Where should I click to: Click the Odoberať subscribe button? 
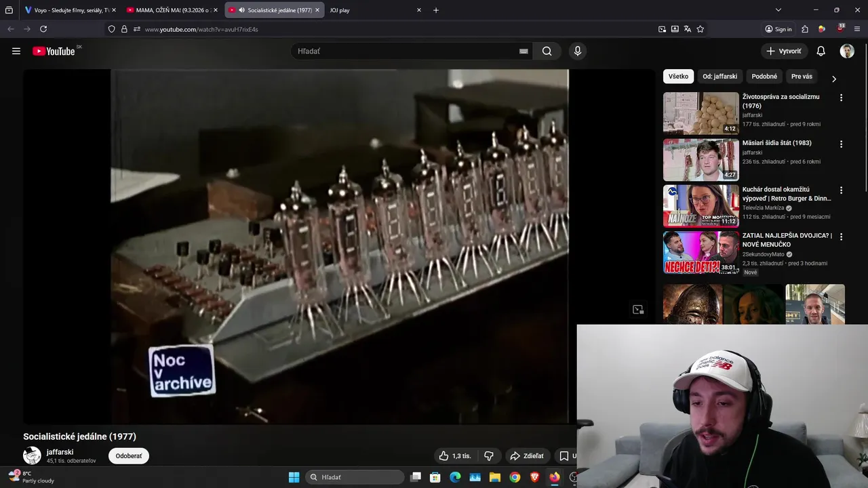tap(129, 456)
